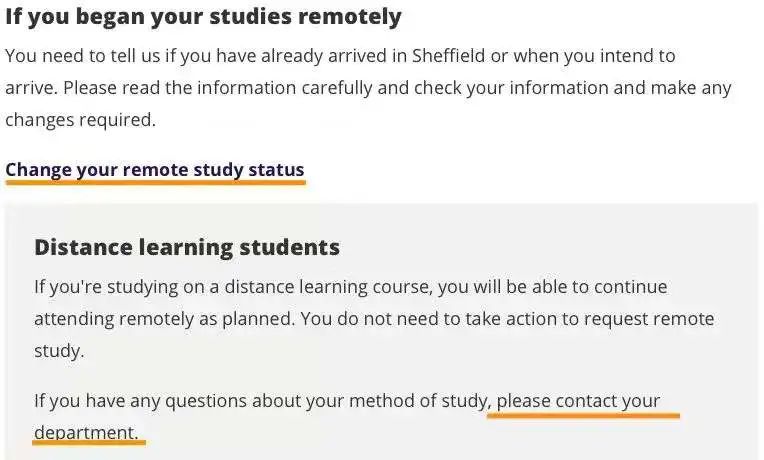
Task: Open the Change your remote study status link
Action: 155,170
